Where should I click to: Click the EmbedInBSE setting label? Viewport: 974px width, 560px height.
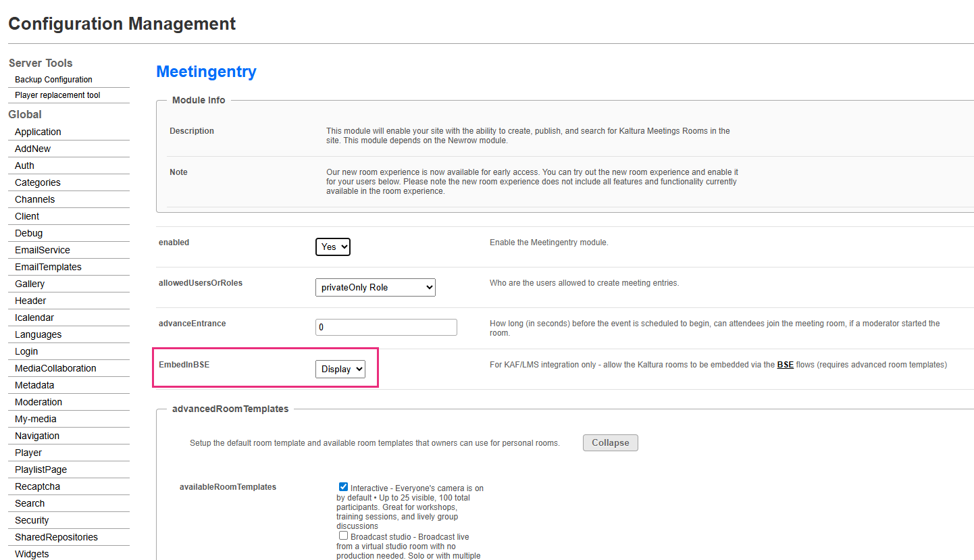pyautogui.click(x=184, y=365)
